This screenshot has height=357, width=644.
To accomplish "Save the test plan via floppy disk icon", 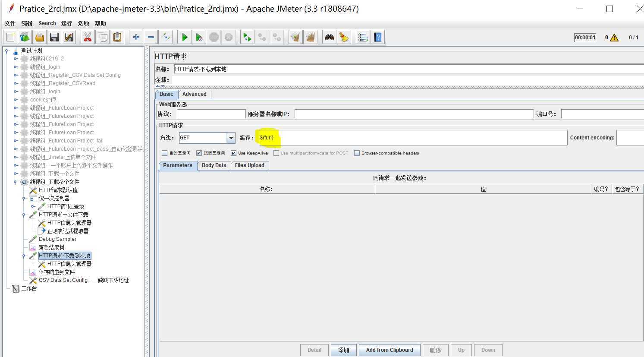I will click(54, 37).
